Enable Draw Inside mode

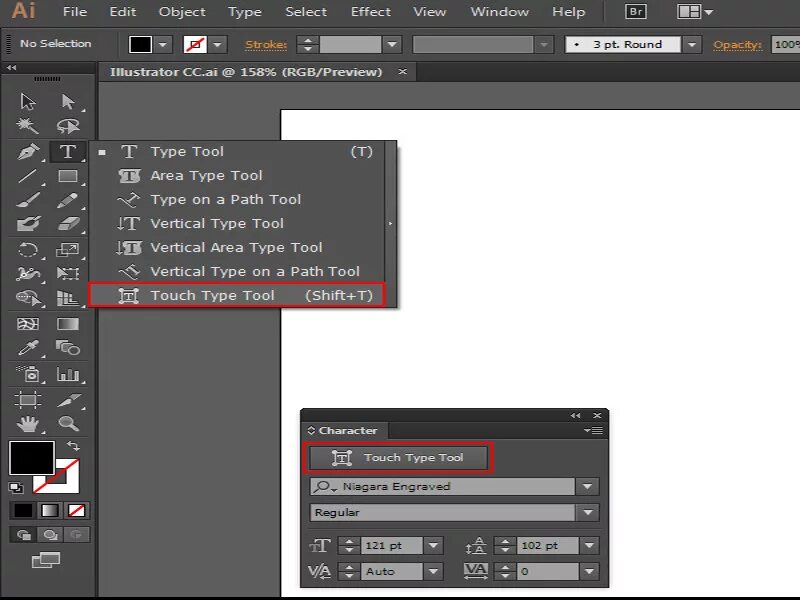77,535
